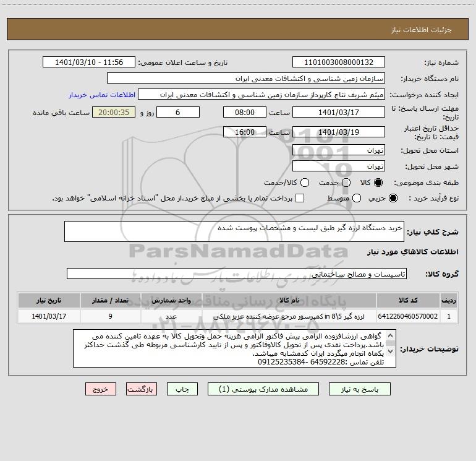Click the نام کالا column header
This screenshot has height=461, width=476.
(289, 300)
